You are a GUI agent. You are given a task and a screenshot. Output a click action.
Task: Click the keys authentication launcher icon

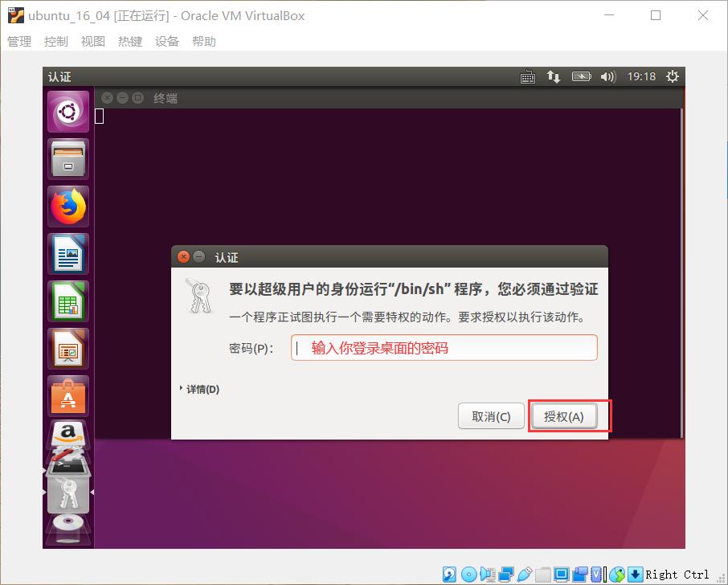coord(68,494)
